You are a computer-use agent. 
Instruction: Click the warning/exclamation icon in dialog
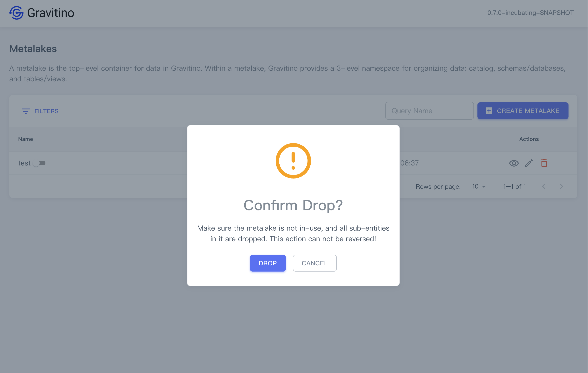(x=293, y=161)
